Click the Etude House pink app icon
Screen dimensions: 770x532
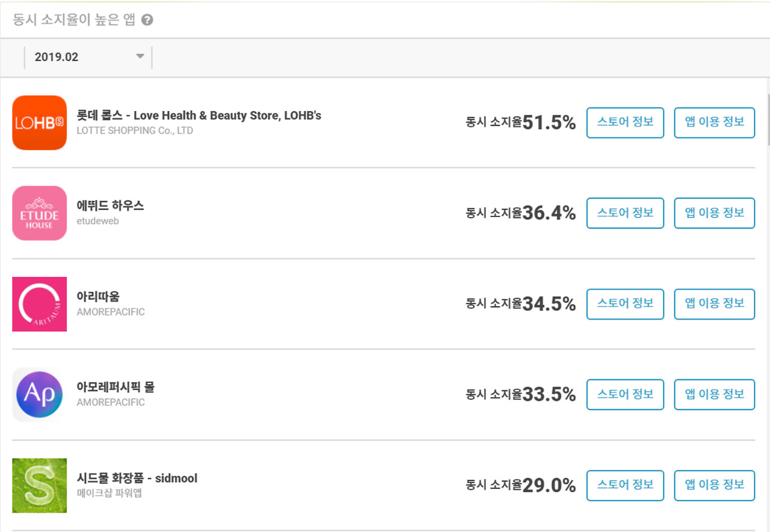coord(39,213)
